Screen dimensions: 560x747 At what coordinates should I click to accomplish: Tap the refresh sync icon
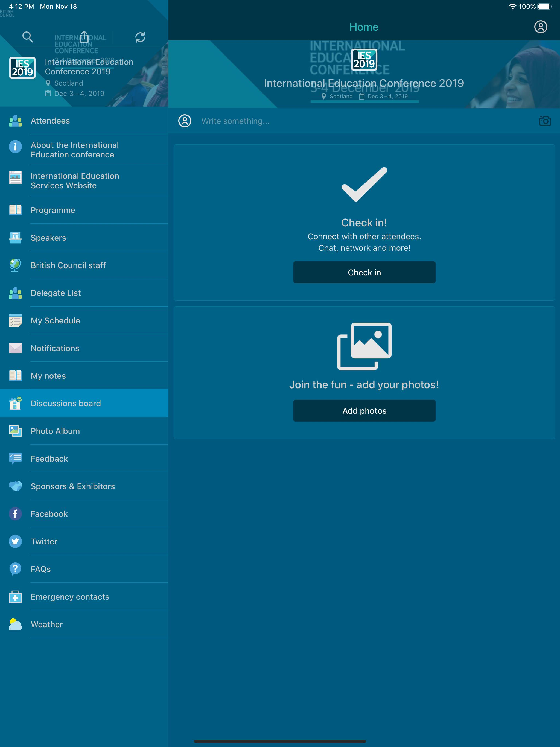[x=140, y=37]
